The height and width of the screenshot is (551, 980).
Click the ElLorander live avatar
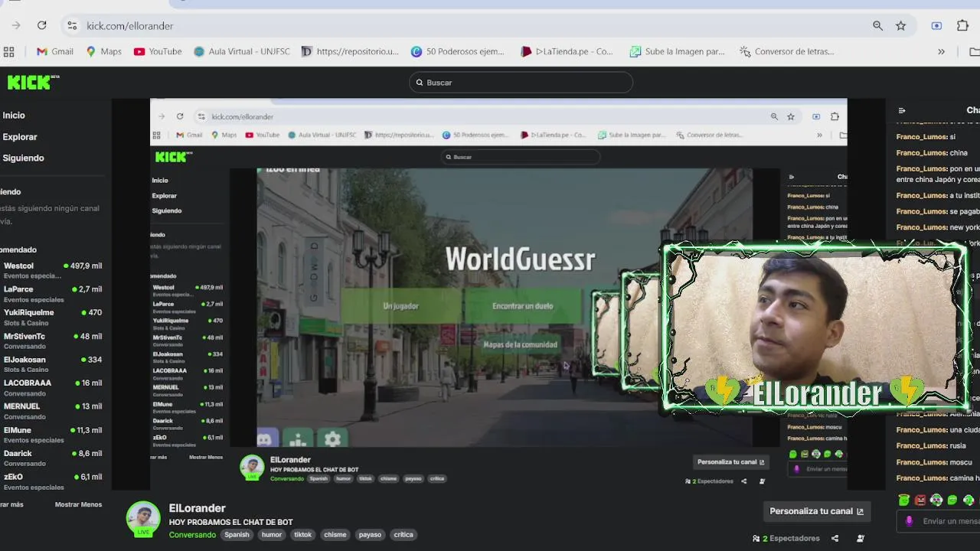[x=143, y=518]
